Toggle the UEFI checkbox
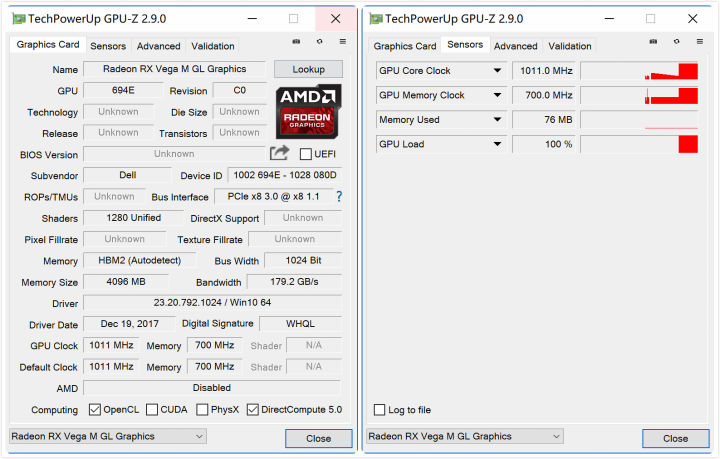Viewport: 720px width, 459px height. 305,154
